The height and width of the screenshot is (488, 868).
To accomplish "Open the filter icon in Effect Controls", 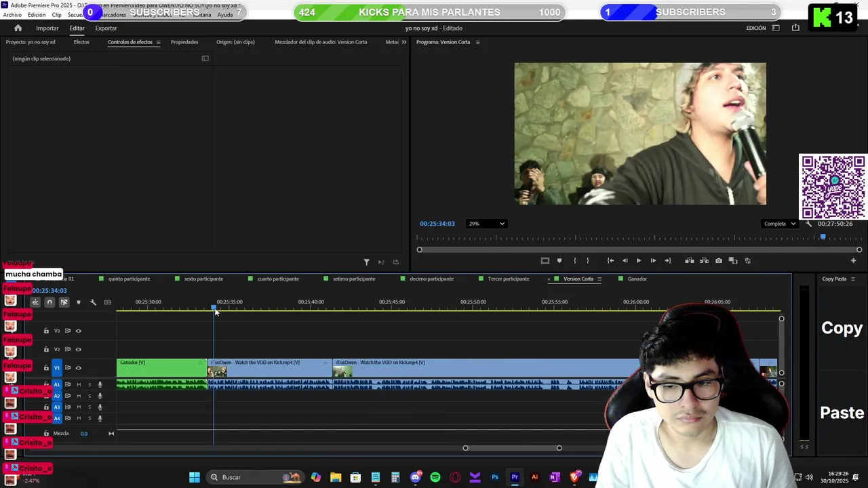I will pos(367,262).
